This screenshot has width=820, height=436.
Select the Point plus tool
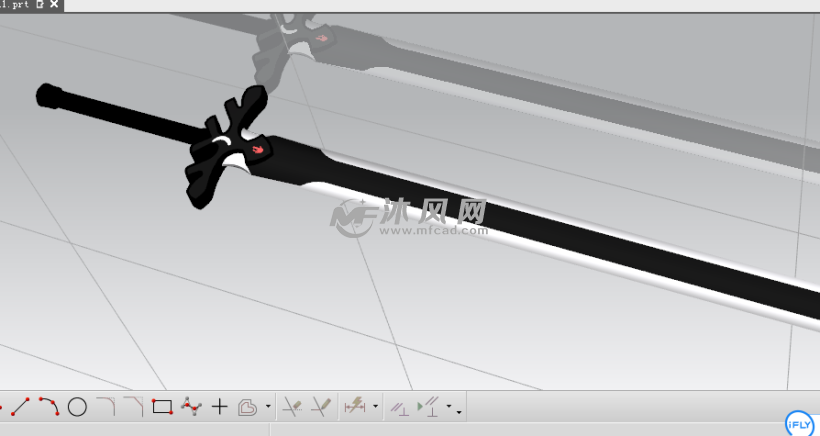tap(220, 407)
